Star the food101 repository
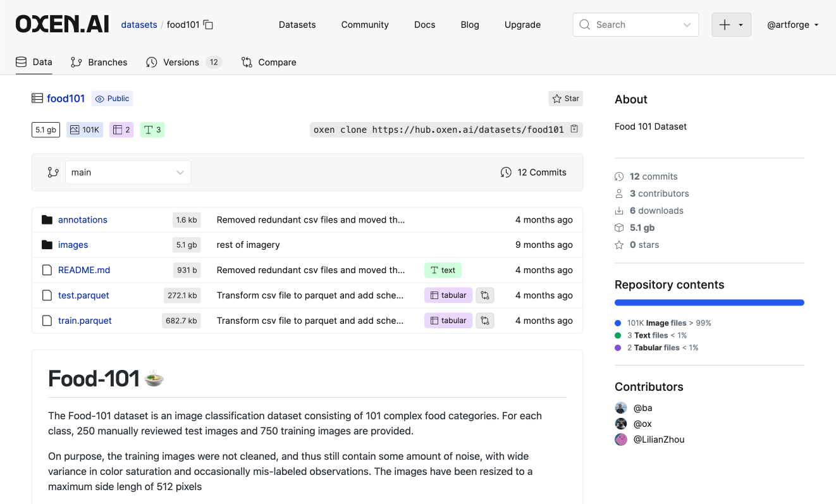Image resolution: width=836 pixels, height=504 pixels. [x=565, y=99]
